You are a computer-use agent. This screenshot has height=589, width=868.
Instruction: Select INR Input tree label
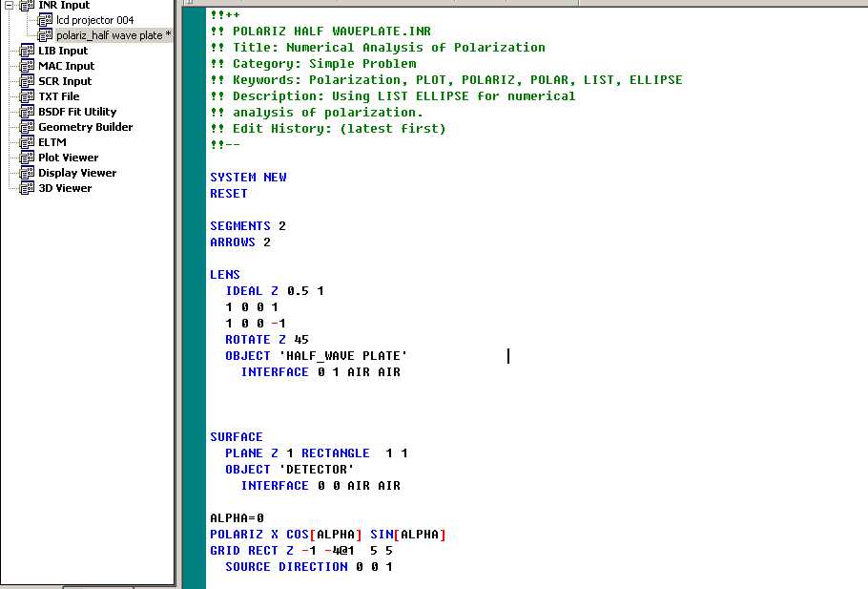(64, 5)
